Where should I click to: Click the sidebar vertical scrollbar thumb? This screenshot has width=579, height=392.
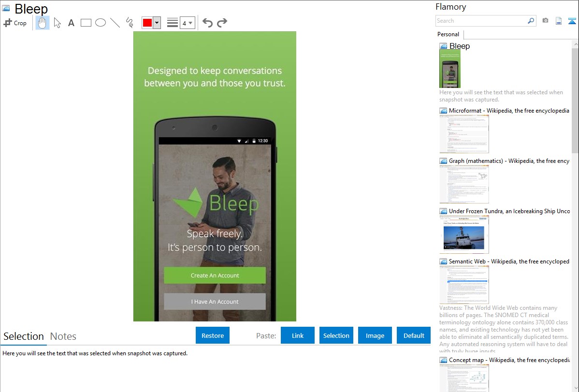click(575, 100)
